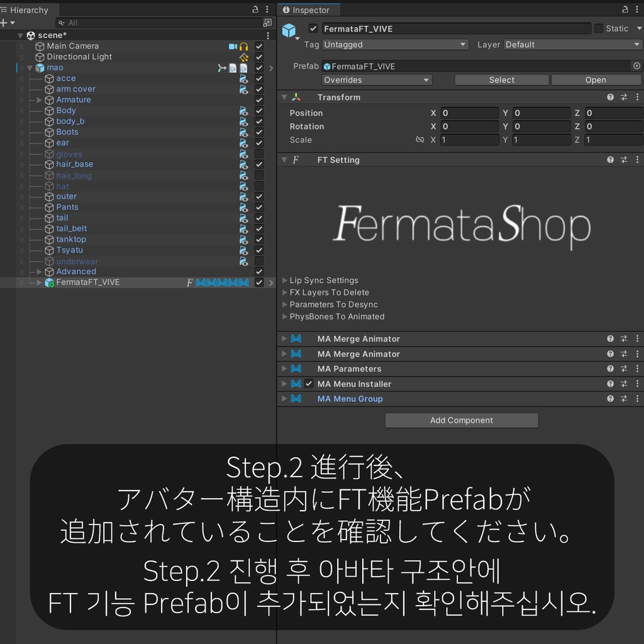Expand the Armature object in the Hierarchy
This screenshot has height=644, width=644.
[38, 99]
